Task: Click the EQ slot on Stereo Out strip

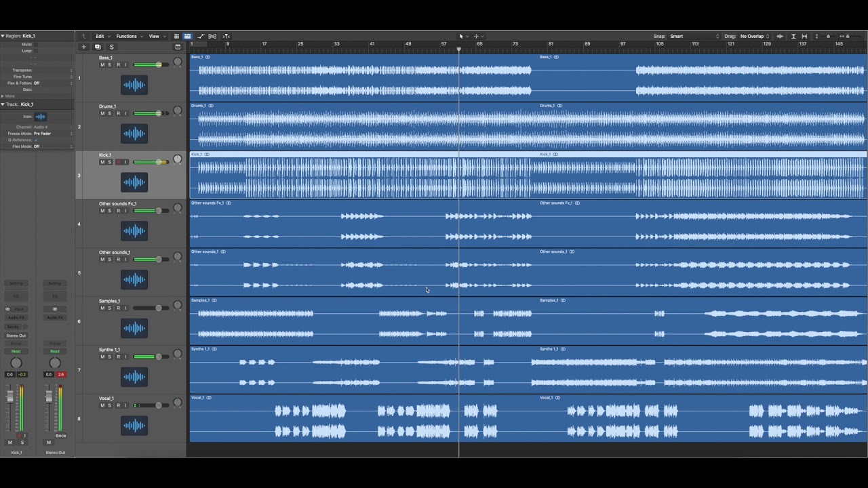Action: pos(55,296)
